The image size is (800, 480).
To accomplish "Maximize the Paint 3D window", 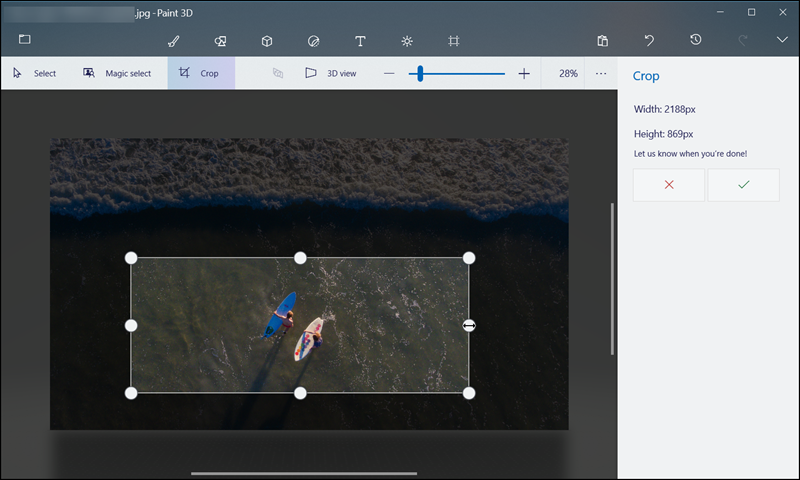I will point(751,12).
